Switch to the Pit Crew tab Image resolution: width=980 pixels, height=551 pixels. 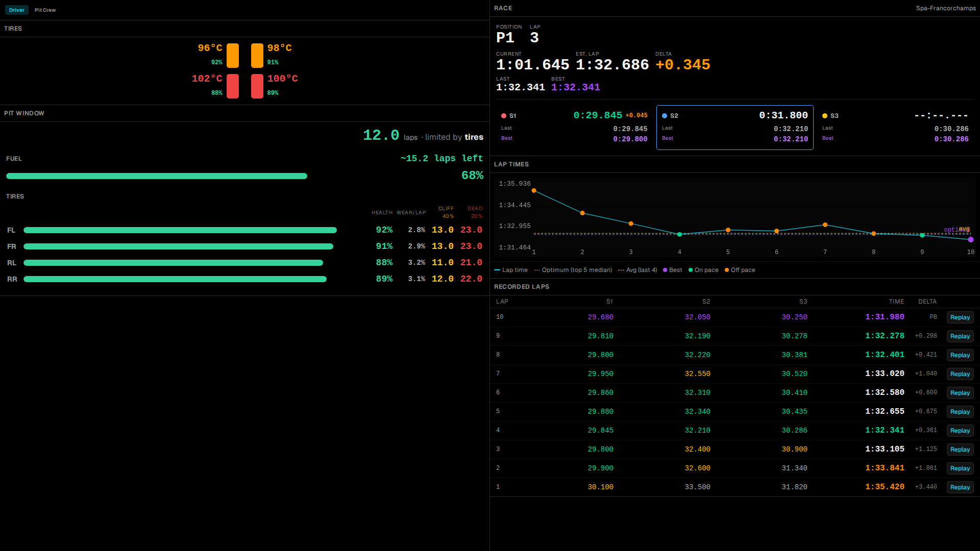[45, 10]
